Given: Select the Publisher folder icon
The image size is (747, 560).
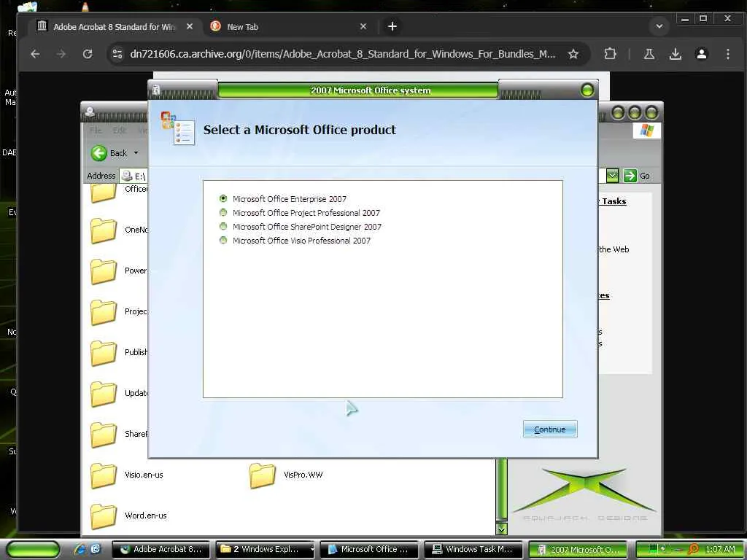Looking at the screenshot, I should [x=104, y=352].
